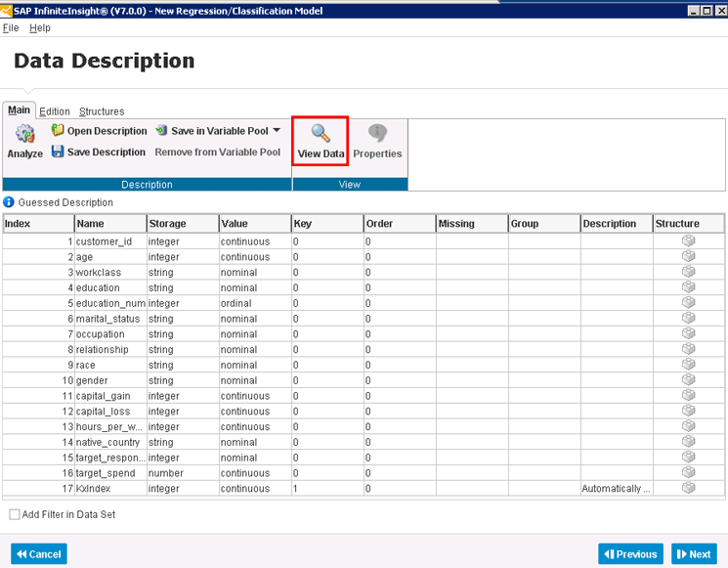Viewport: 728px width, 568px height.
Task: Open structure icon for marital_status row
Action: [688, 318]
